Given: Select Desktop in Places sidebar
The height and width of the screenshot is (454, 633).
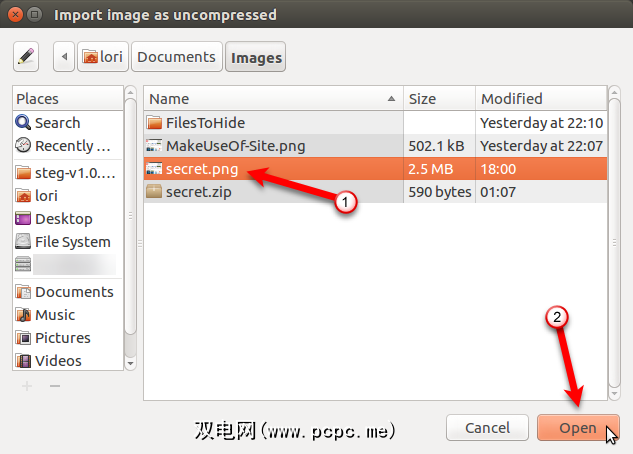Looking at the screenshot, I should tap(63, 219).
